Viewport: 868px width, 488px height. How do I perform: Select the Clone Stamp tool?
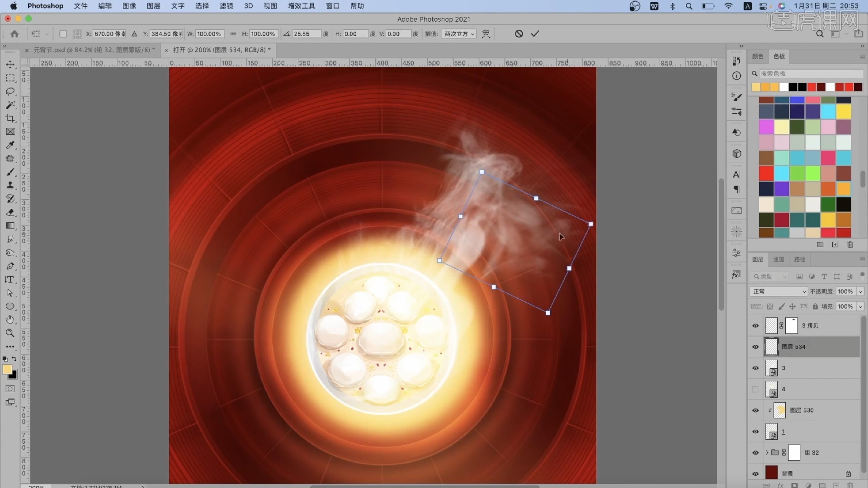point(10,185)
